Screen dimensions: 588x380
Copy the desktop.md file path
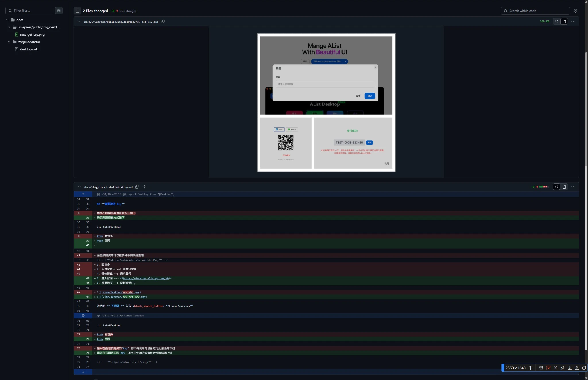pos(137,187)
